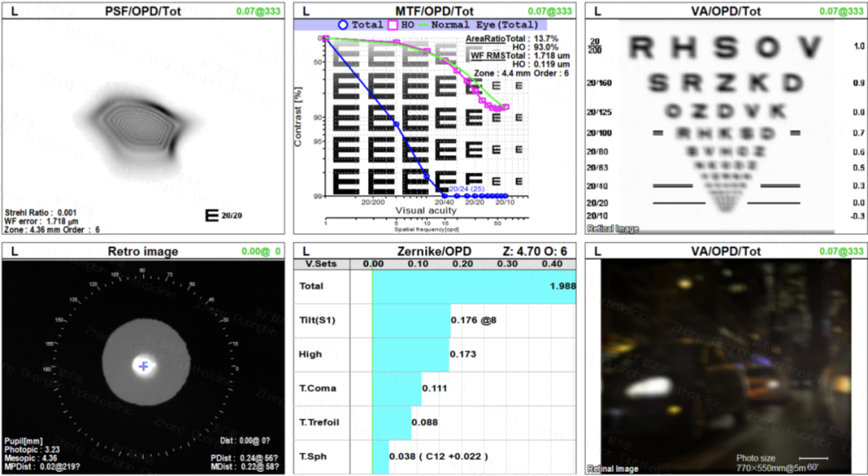Click the 60' scale bar in night scene

pos(813,458)
